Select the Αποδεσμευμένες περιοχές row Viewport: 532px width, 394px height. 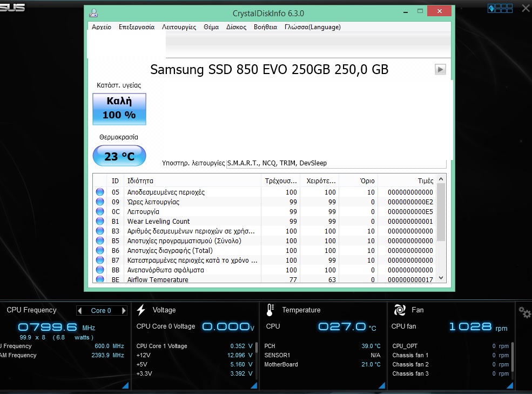pyautogui.click(x=265, y=192)
